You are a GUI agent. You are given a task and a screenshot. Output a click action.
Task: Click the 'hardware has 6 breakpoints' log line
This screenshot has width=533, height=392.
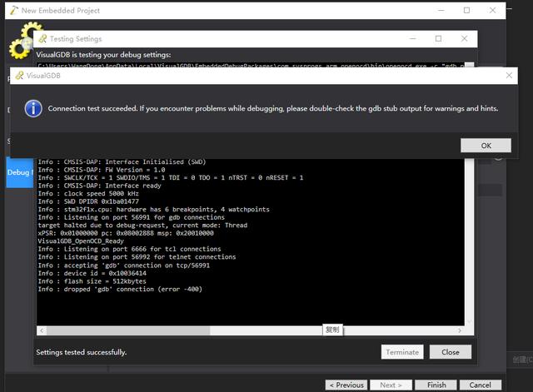coord(153,210)
